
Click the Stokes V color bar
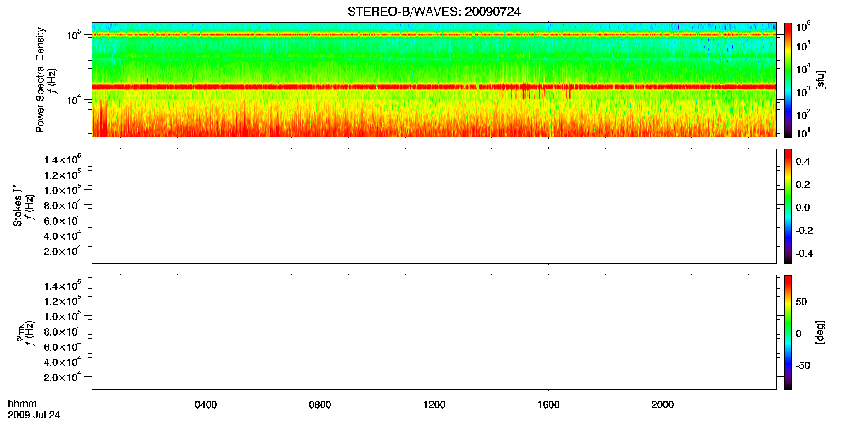(x=788, y=206)
